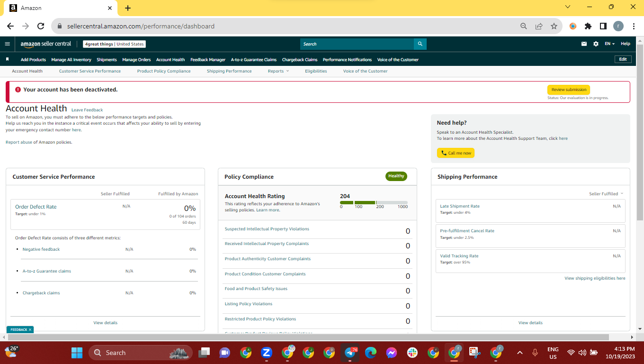Toggle the browser side panel icon
This screenshot has width=644, height=364.
coord(603,26)
